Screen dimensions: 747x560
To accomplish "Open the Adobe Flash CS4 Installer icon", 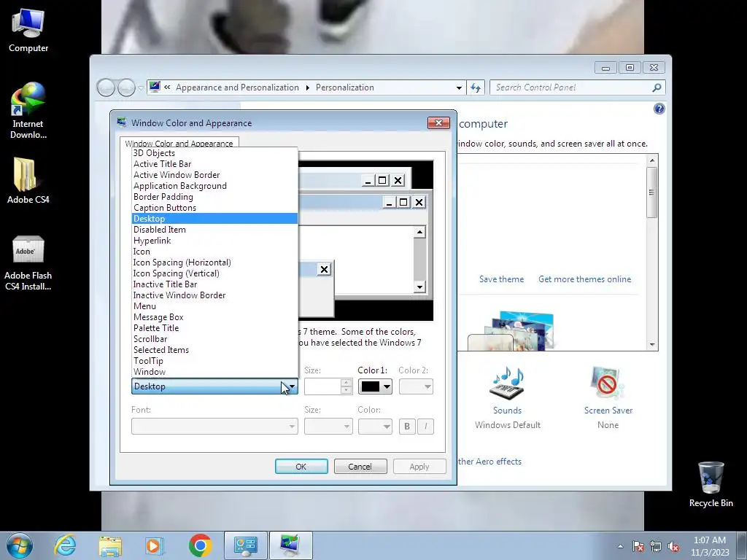I will 28,262.
